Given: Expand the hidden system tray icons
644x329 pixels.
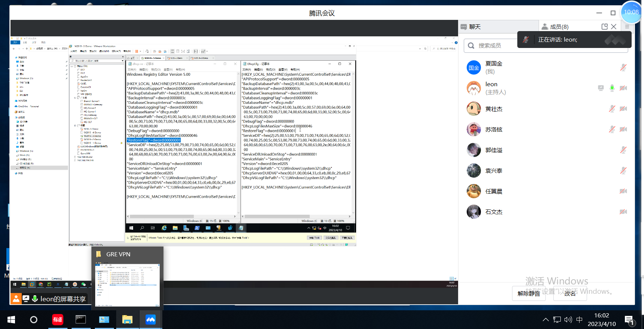Looking at the screenshot, I should click(x=546, y=320).
